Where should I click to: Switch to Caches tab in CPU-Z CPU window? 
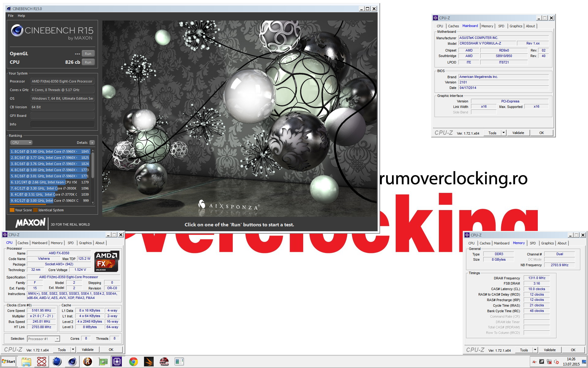[23, 243]
